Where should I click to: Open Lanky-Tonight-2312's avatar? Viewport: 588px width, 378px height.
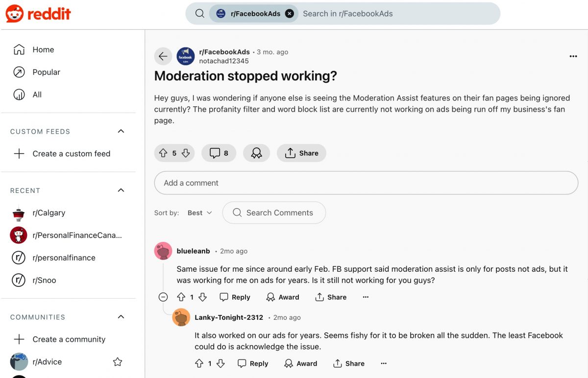pyautogui.click(x=181, y=317)
